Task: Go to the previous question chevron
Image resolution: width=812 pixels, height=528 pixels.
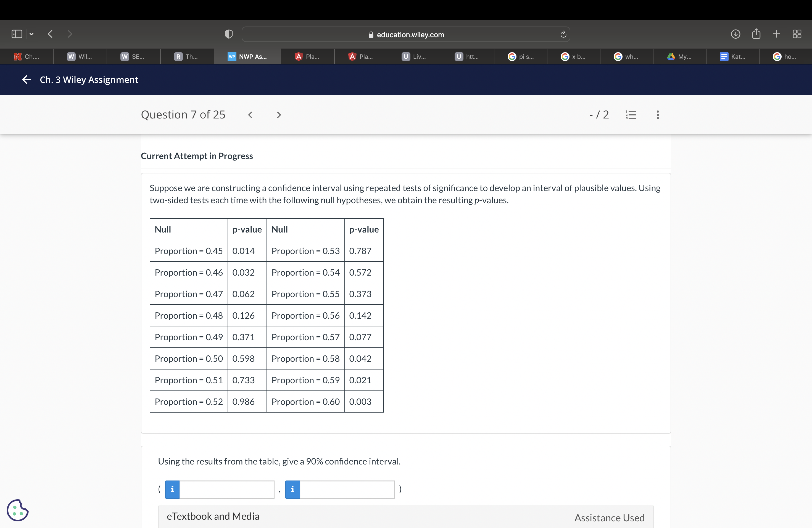Action: (250, 115)
